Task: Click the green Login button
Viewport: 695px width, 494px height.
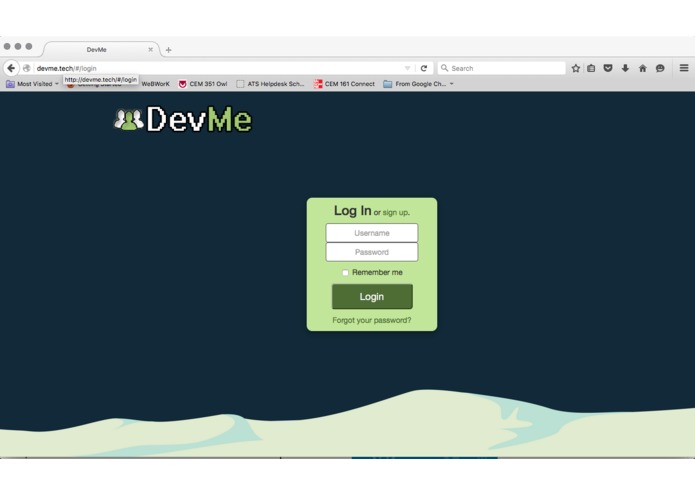Action: point(372,296)
